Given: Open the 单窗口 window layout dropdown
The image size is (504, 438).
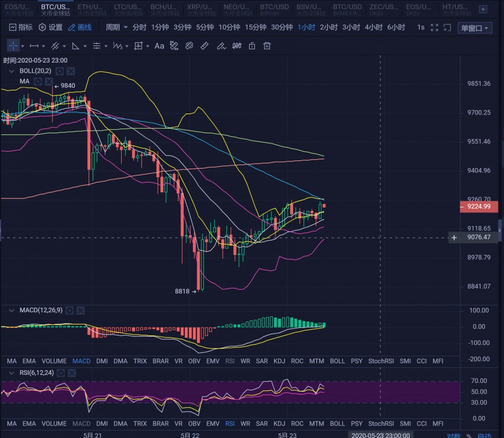Looking at the screenshot, I should [x=475, y=28].
